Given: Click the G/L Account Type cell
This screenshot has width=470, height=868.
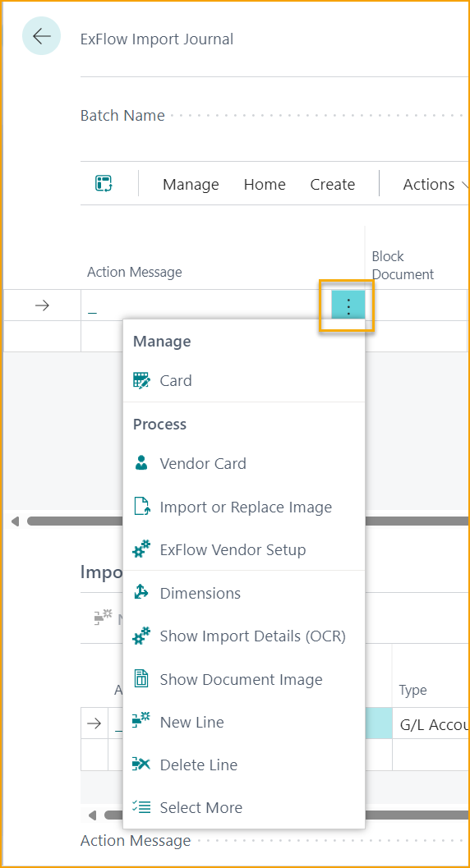Looking at the screenshot, I should [431, 723].
